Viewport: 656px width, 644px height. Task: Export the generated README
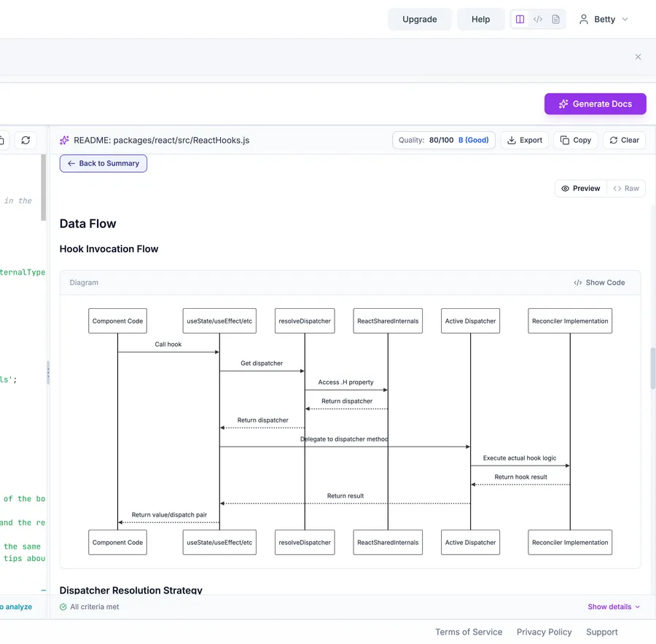[525, 140]
